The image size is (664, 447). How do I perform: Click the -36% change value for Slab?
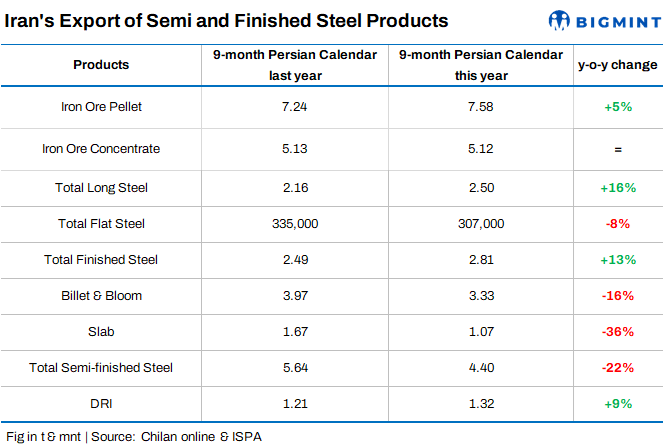click(617, 332)
